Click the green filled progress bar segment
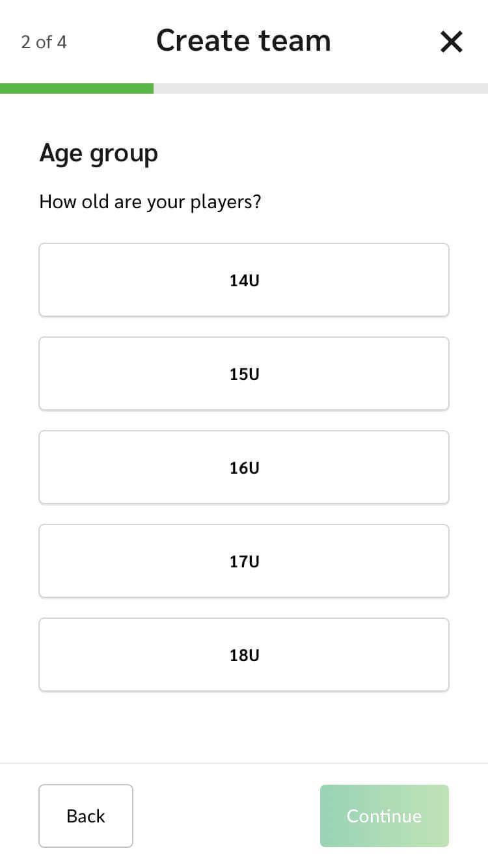This screenshot has width=488, height=868. [77, 88]
